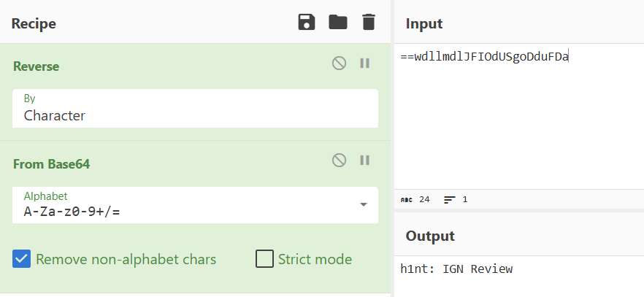Pause at From Base64 breakpoint icon
644x297 pixels.
[365, 161]
